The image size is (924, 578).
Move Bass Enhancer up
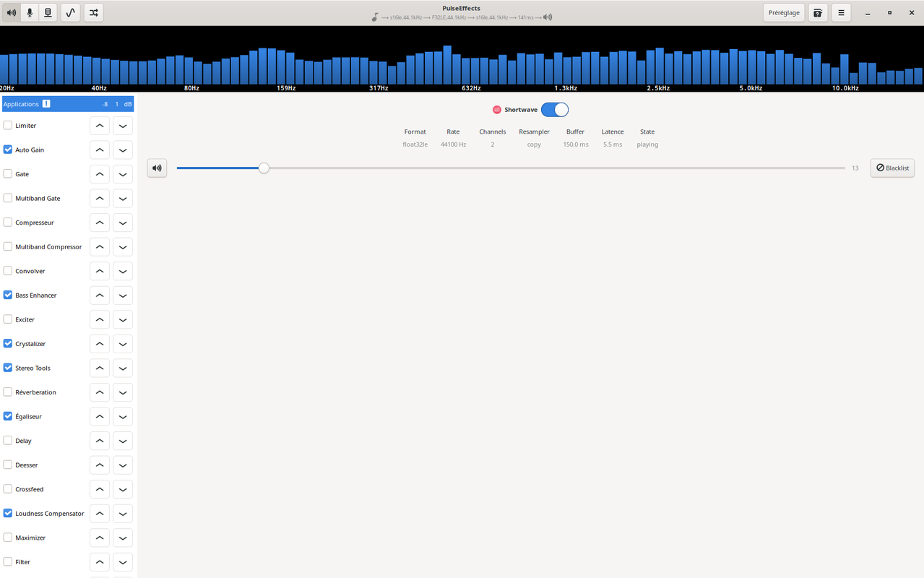[100, 296]
